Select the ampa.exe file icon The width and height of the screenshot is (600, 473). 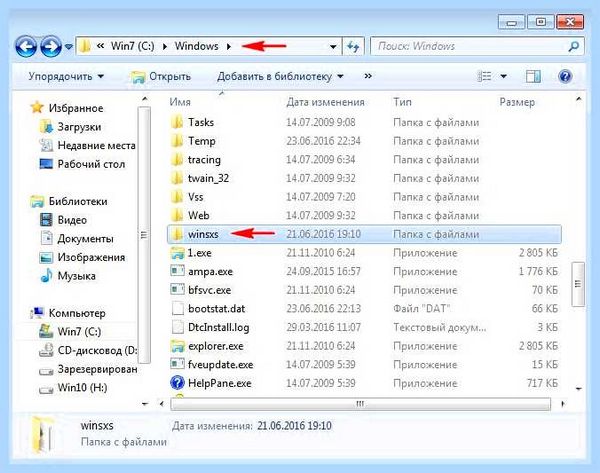[177, 271]
